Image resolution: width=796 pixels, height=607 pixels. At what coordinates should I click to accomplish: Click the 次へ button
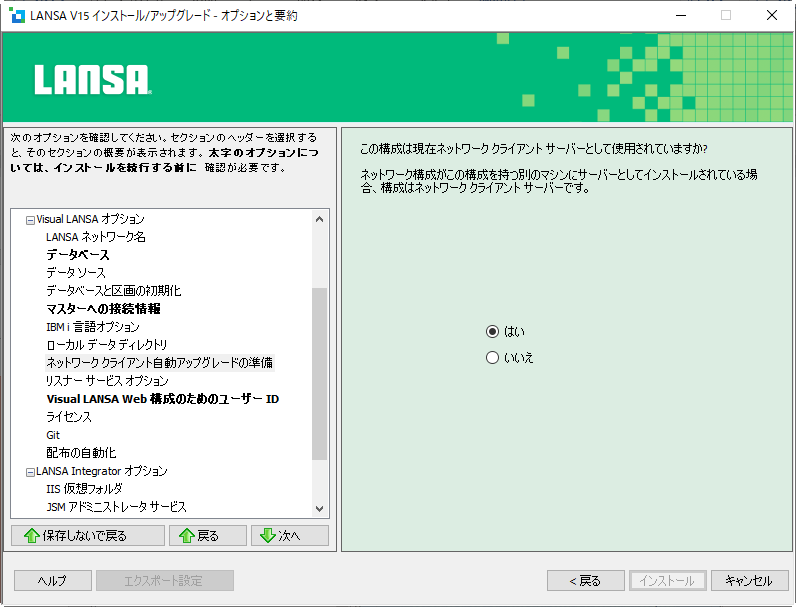[290, 535]
